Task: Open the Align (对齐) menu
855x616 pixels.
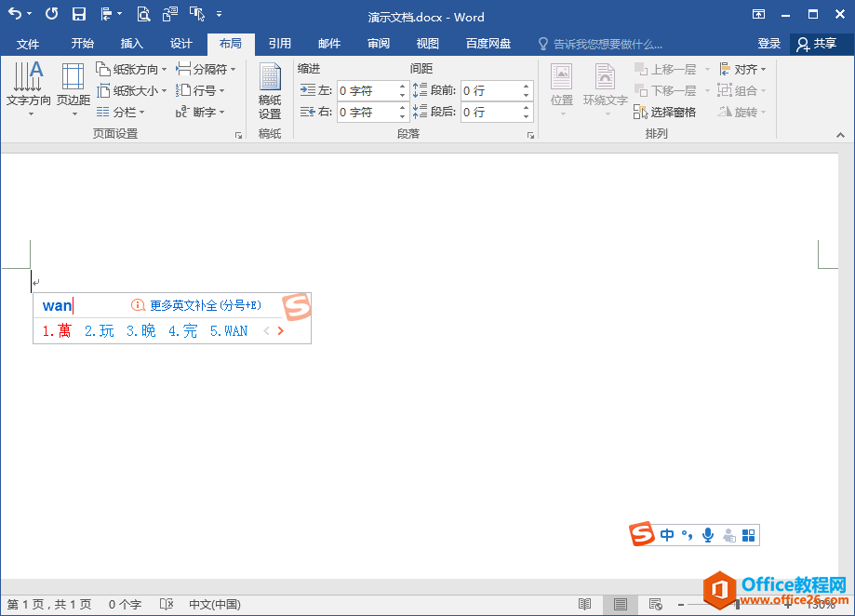Action: point(742,69)
